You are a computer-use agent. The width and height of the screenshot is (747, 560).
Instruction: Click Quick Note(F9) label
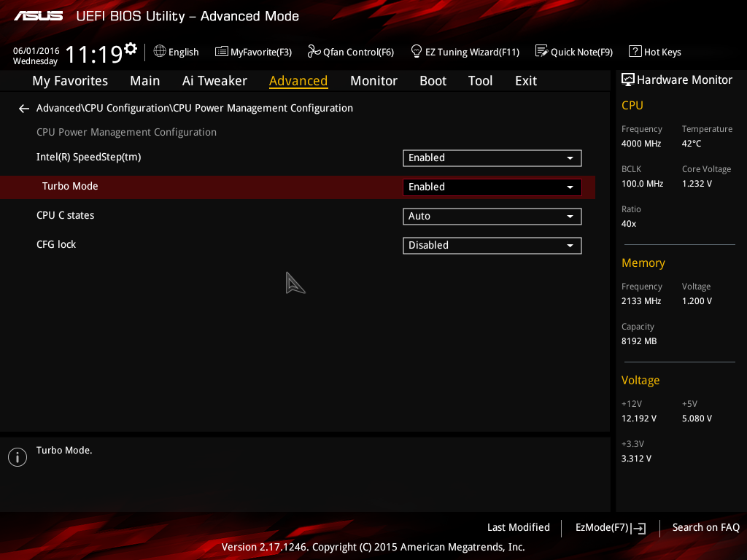pos(581,52)
